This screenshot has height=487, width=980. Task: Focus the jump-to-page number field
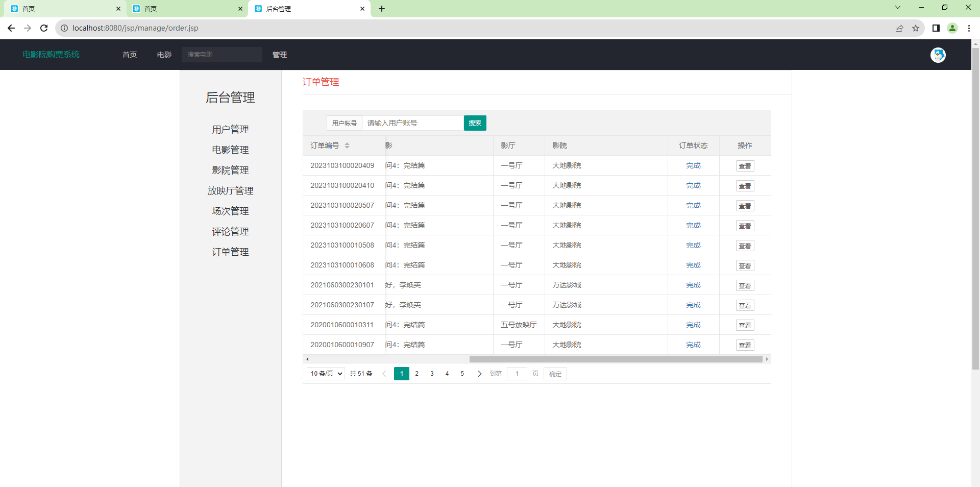[x=517, y=374]
